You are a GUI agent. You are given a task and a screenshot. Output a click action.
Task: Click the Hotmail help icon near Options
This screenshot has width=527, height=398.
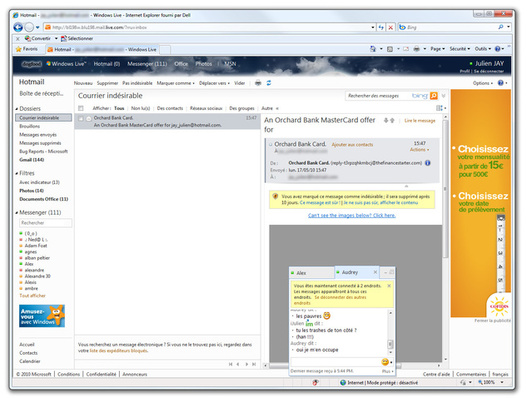click(500, 83)
